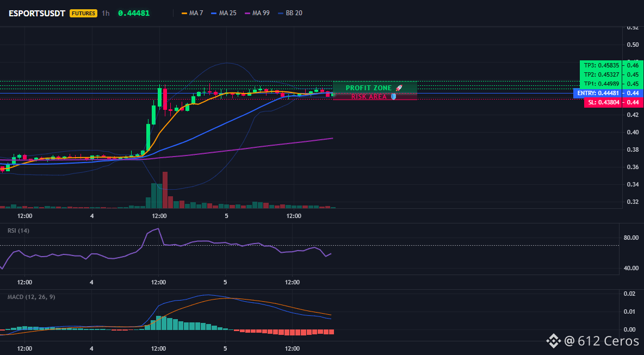This screenshot has height=355, width=644.
Task: Click the TP1: 0.44989 price label
Action: point(600,84)
